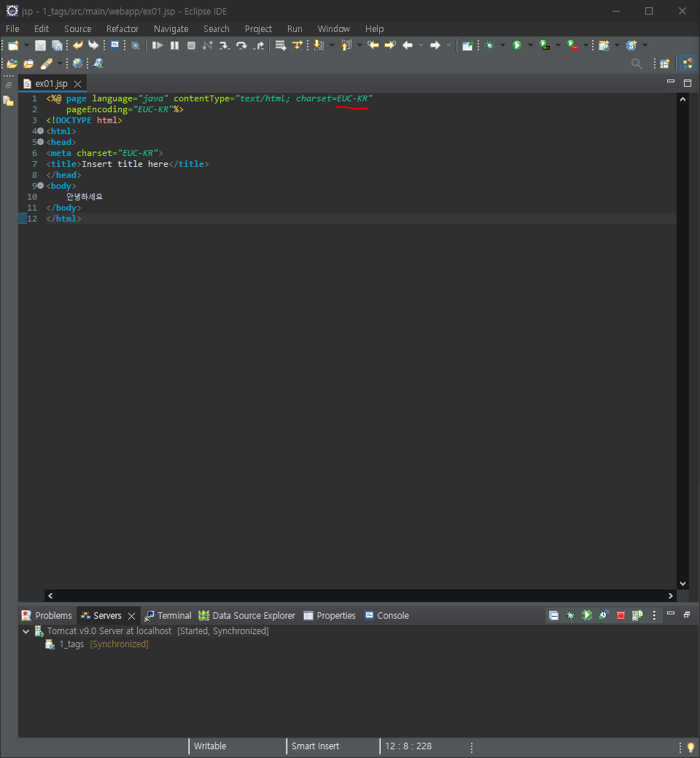700x758 pixels.
Task: Click the Pin Editor icon
Action: [467, 45]
